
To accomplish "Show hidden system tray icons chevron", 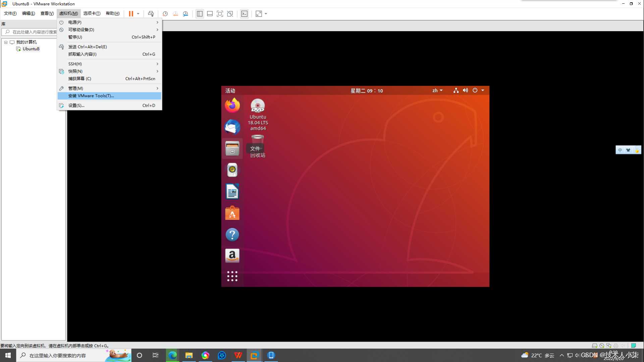I will pos(562,355).
